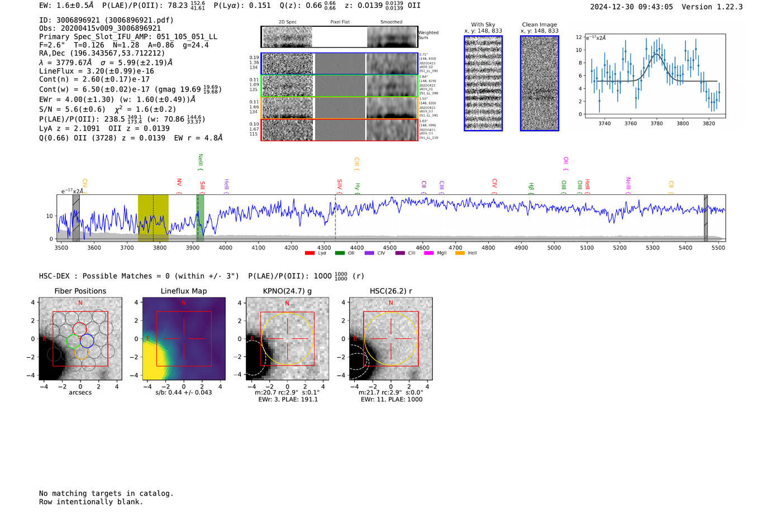Select the orange HeII legend swatch
The width and height of the screenshot is (782, 532).
460,253
